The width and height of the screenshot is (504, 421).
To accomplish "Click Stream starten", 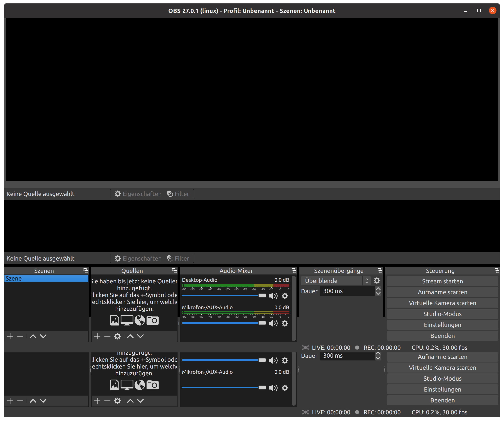I will pos(442,281).
